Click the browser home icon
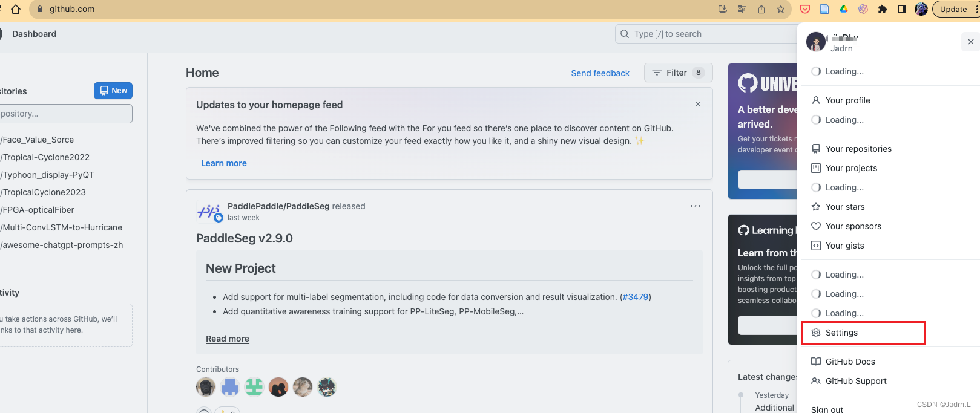The width and height of the screenshot is (980, 413). 16,9
